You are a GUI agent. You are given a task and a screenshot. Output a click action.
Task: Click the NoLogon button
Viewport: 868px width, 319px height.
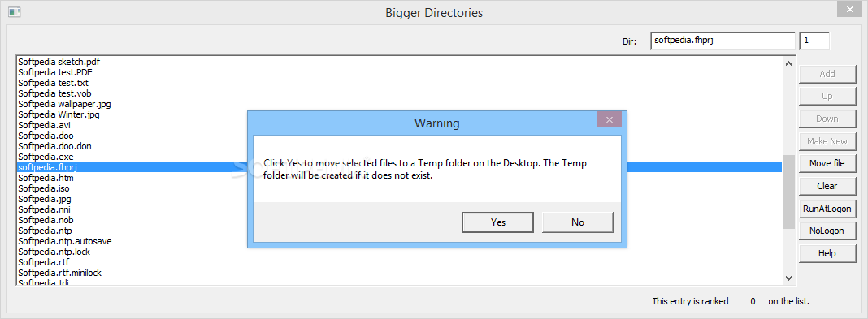coord(827,231)
